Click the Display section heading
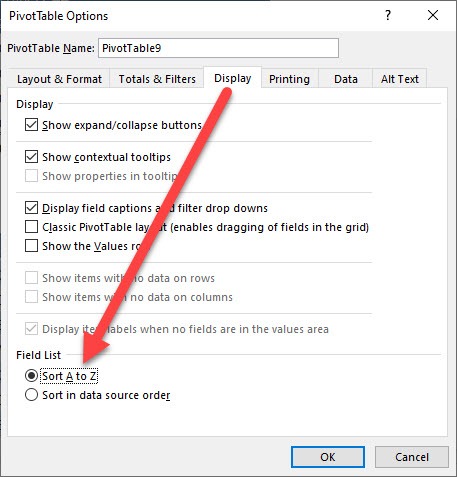 pyautogui.click(x=35, y=104)
